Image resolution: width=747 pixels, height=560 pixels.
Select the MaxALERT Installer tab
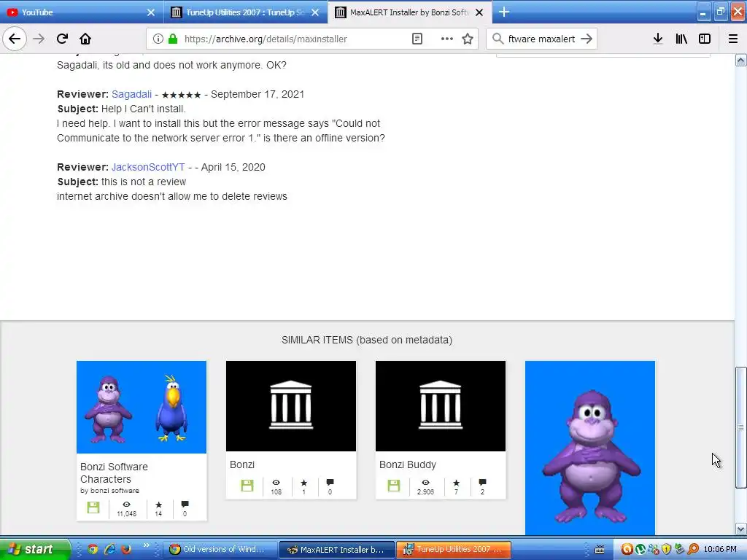click(410, 12)
